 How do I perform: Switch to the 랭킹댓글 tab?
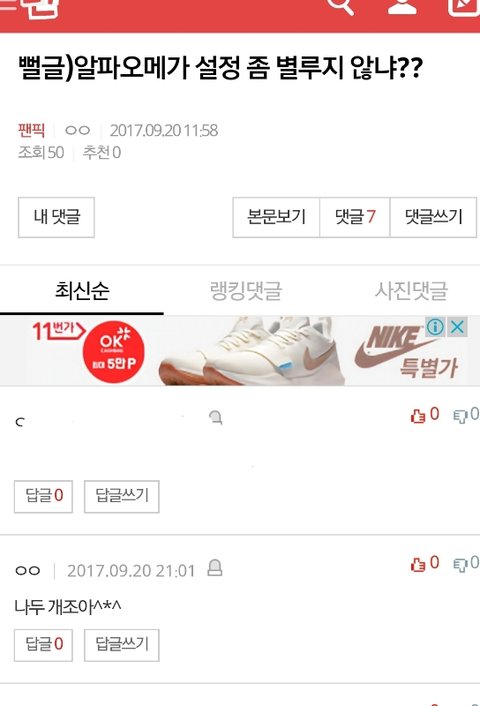[246, 290]
